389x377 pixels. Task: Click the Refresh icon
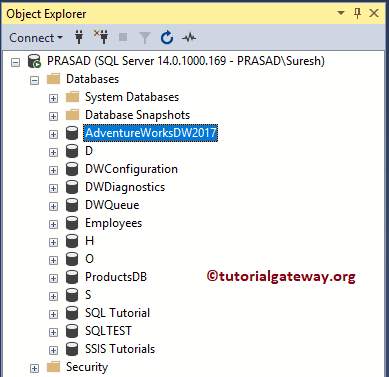click(167, 37)
